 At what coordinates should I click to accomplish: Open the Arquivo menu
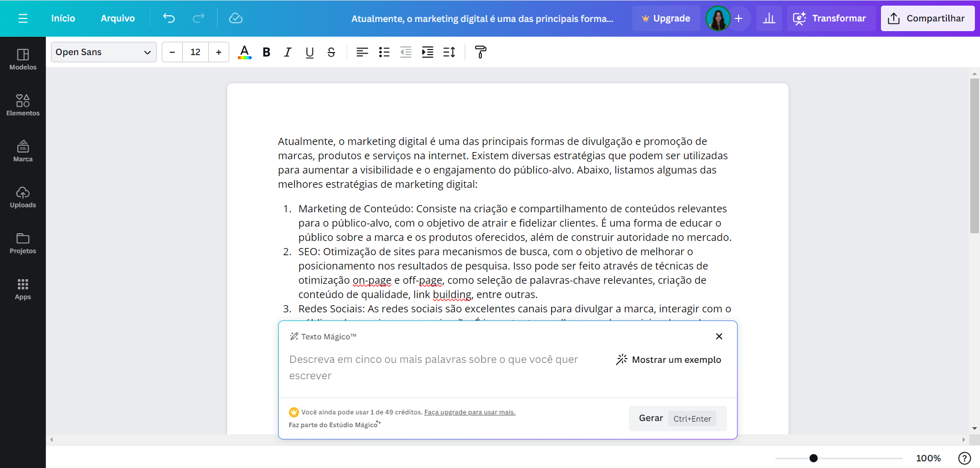pos(117,18)
